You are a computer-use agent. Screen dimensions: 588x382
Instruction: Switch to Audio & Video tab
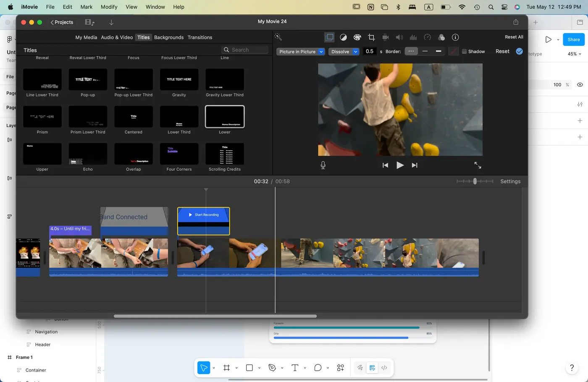coord(117,37)
